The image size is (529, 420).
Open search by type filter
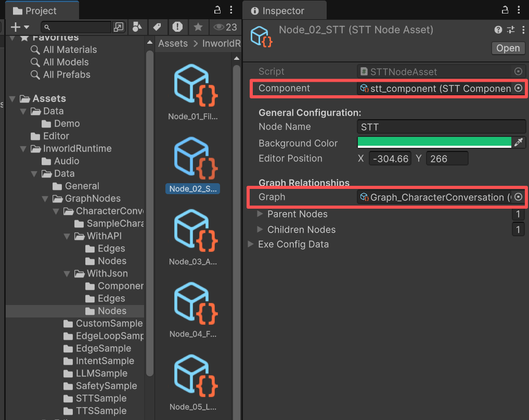(x=137, y=27)
